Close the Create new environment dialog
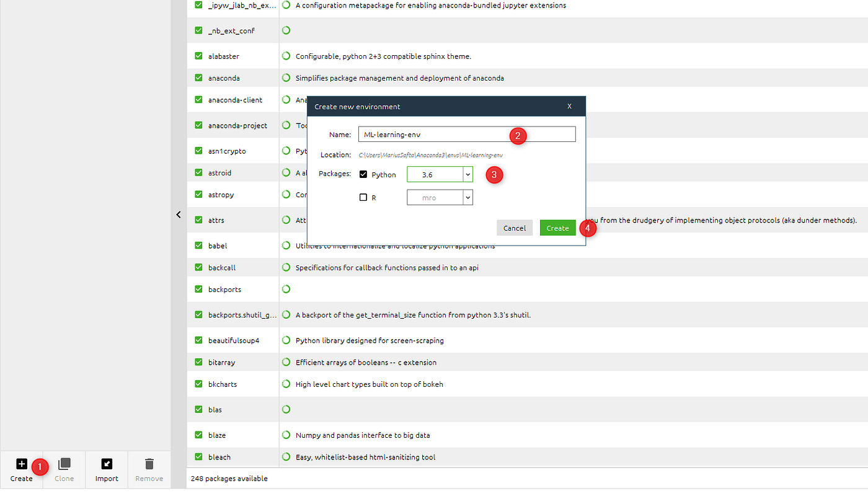This screenshot has width=868, height=496. (x=569, y=106)
